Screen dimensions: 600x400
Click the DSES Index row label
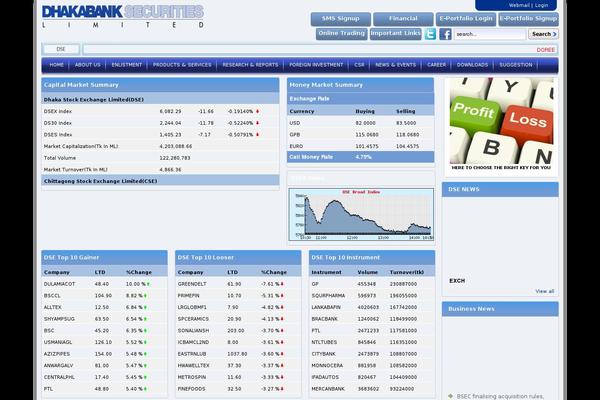click(58, 135)
